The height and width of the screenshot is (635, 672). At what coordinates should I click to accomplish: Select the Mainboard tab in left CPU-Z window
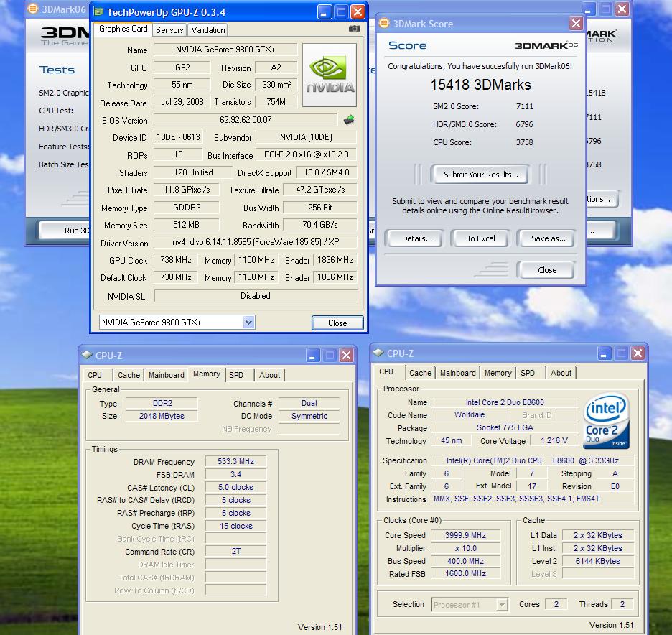167,375
